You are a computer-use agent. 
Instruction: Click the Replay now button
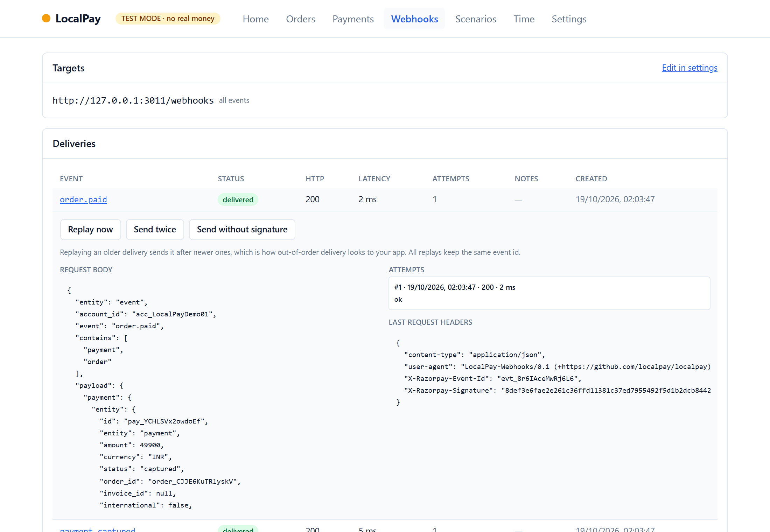[90, 230]
